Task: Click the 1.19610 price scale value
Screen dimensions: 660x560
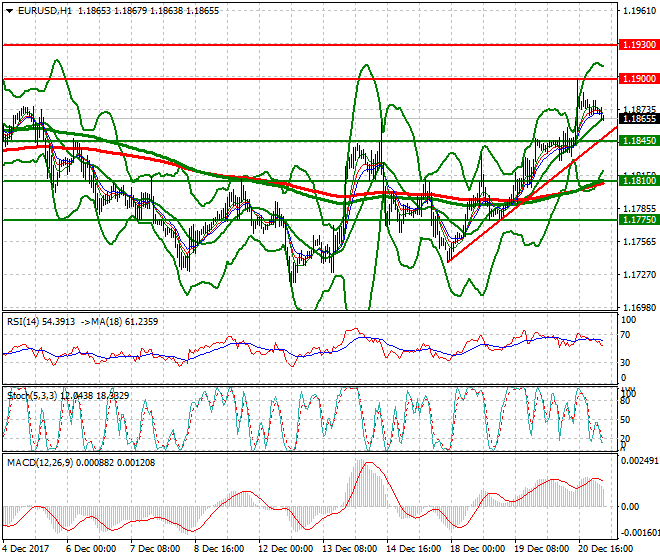Action: click(x=639, y=11)
